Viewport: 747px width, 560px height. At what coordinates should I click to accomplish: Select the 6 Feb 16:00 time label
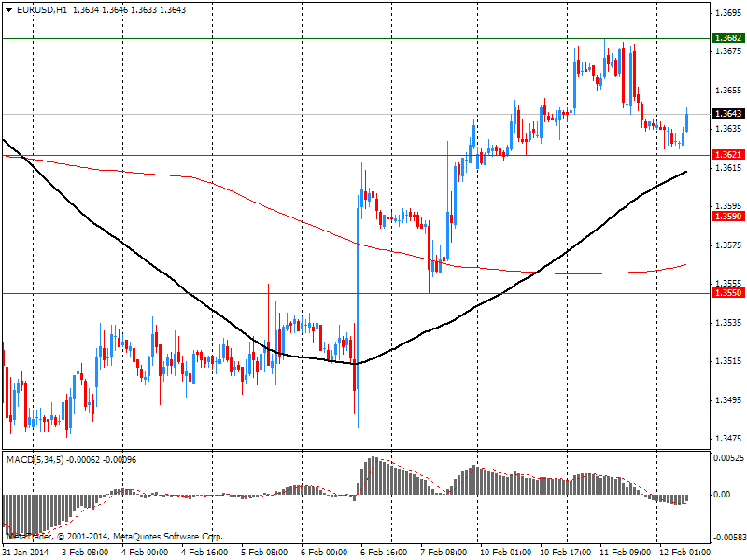[384, 553]
